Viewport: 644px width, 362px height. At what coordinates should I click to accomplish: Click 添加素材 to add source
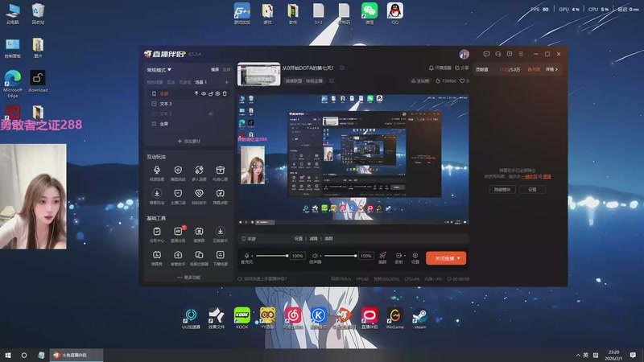pos(189,142)
